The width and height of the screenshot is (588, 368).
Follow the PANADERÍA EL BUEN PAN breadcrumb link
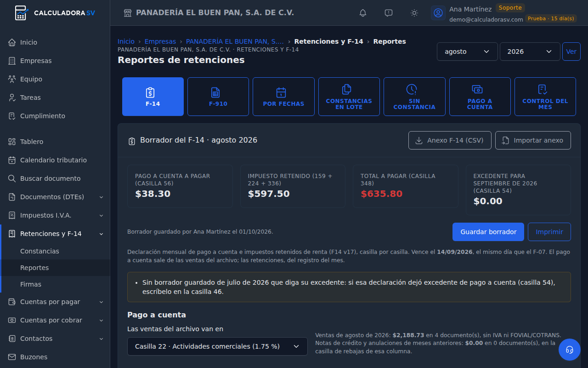click(235, 41)
